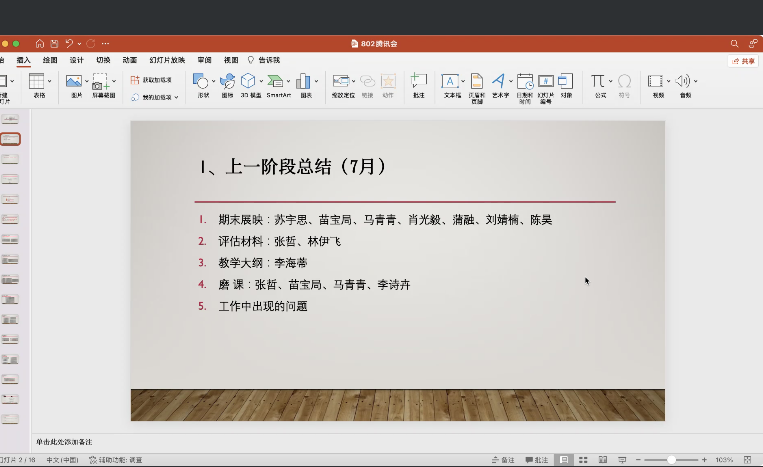This screenshot has height=467, width=763.
Task: Adjust the zoom slider in status bar
Action: (671, 459)
